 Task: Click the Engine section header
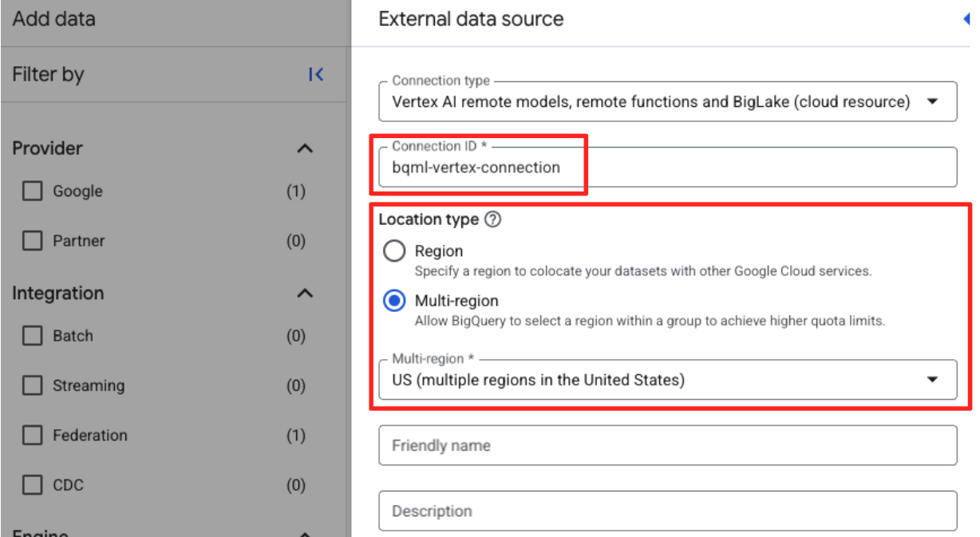[x=40, y=531]
